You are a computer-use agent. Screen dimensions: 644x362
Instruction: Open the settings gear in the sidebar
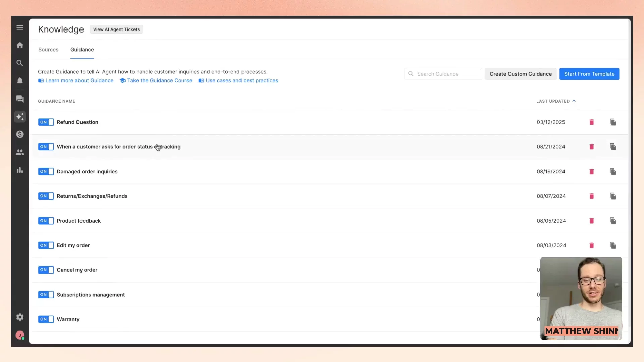pos(20,317)
